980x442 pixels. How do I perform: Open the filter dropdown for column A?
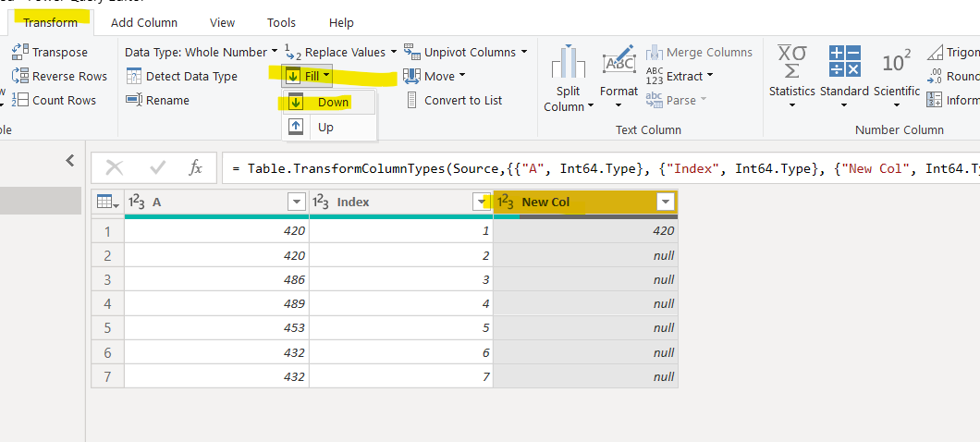pyautogui.click(x=296, y=202)
